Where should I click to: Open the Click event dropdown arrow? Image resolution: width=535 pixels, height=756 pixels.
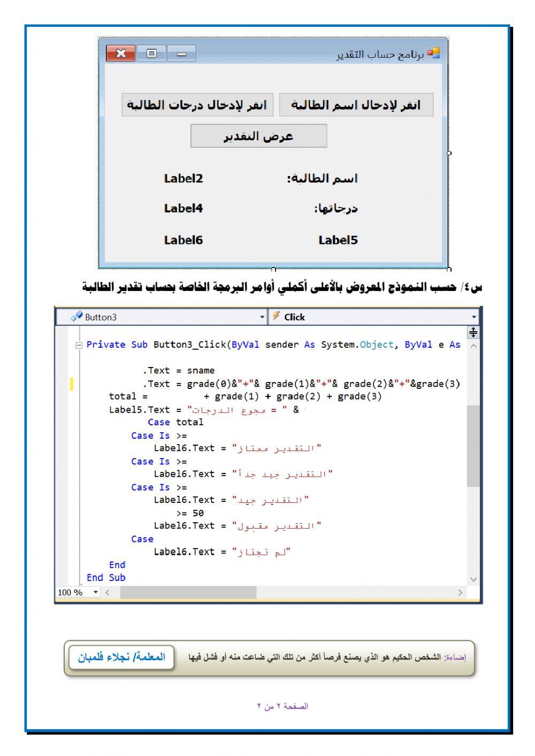(x=473, y=317)
